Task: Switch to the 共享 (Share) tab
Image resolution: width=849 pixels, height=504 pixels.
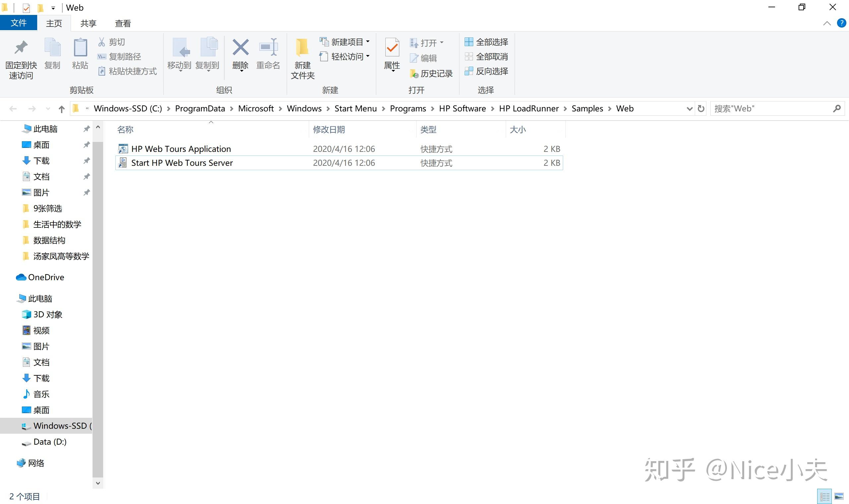Action: [x=88, y=24]
